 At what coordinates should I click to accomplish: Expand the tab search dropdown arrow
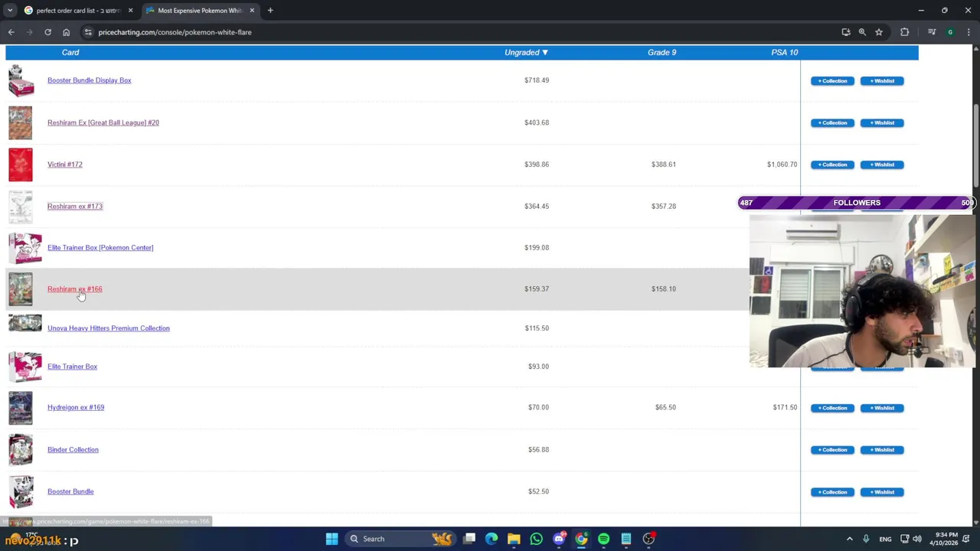(x=10, y=11)
